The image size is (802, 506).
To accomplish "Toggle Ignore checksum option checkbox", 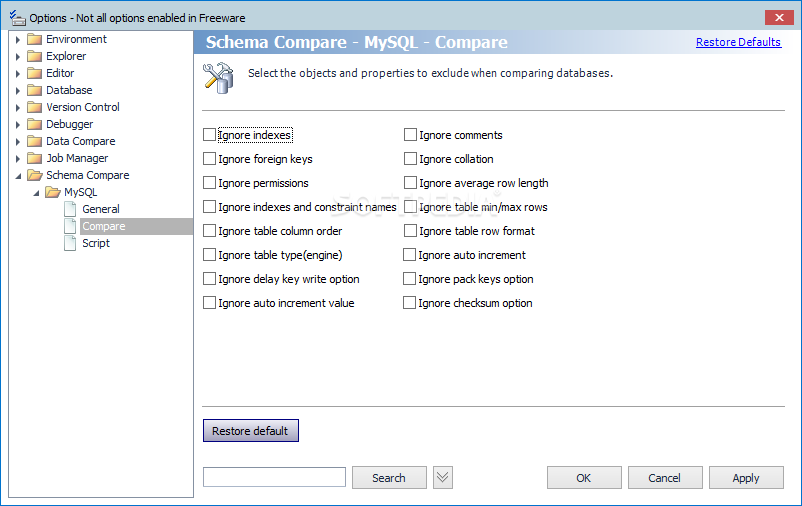I will (409, 303).
